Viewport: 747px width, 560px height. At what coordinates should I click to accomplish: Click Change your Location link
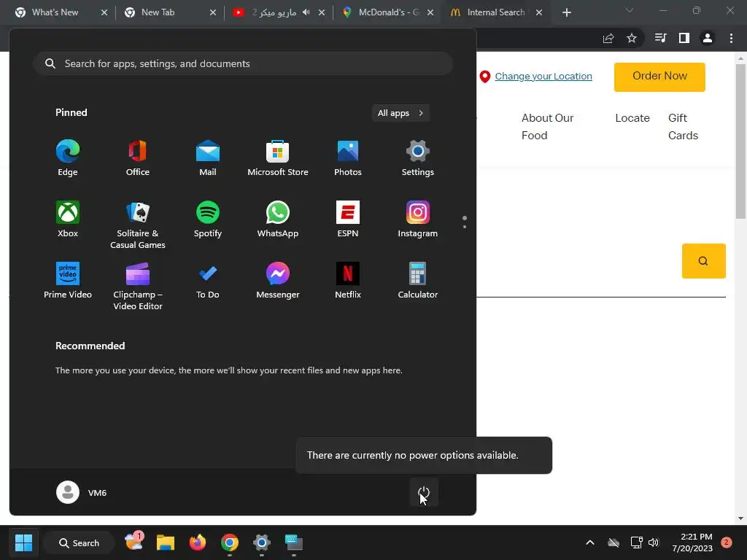[x=543, y=76]
